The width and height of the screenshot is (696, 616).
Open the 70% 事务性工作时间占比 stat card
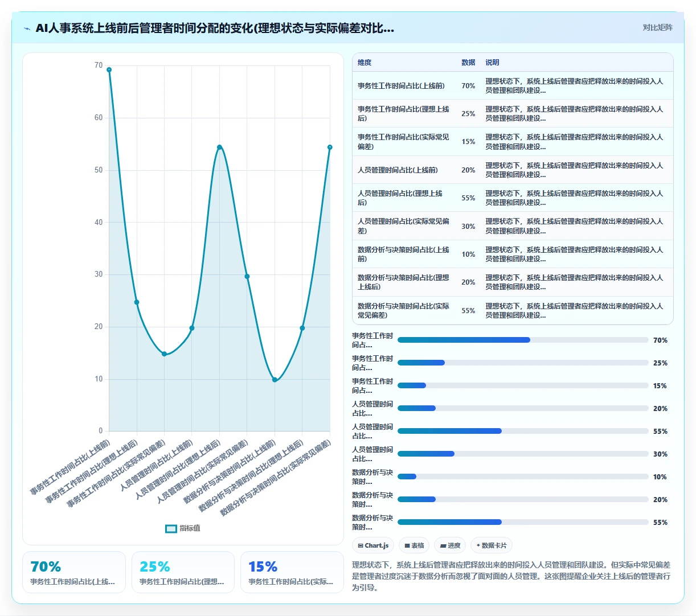[x=74, y=572]
